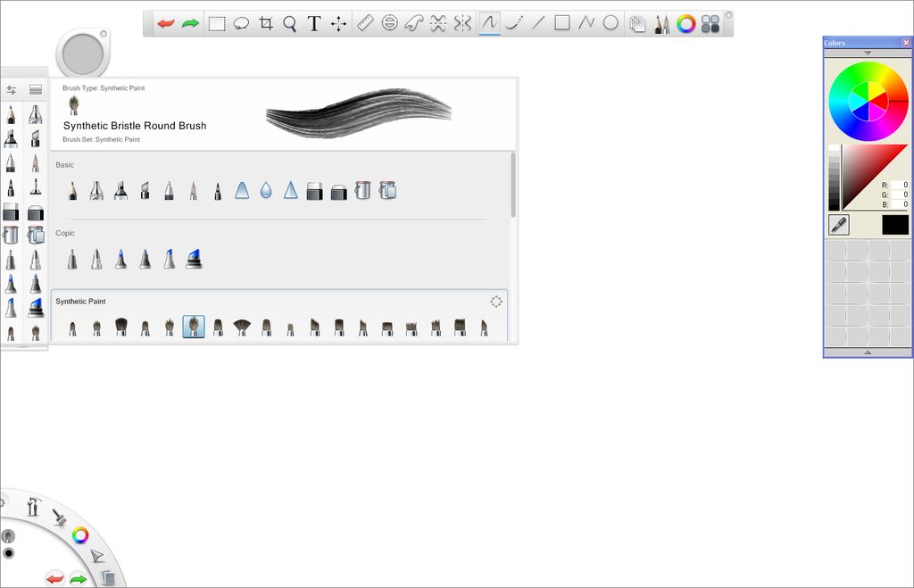Select Flood Fill All Layers in Basic set
This screenshot has height=588, width=914.
(x=387, y=190)
